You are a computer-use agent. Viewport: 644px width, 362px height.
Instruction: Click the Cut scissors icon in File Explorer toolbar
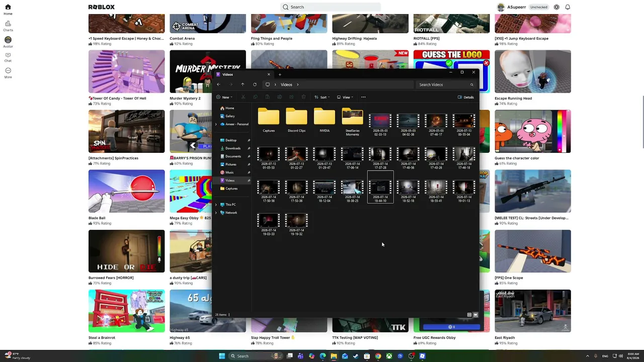(x=243, y=97)
